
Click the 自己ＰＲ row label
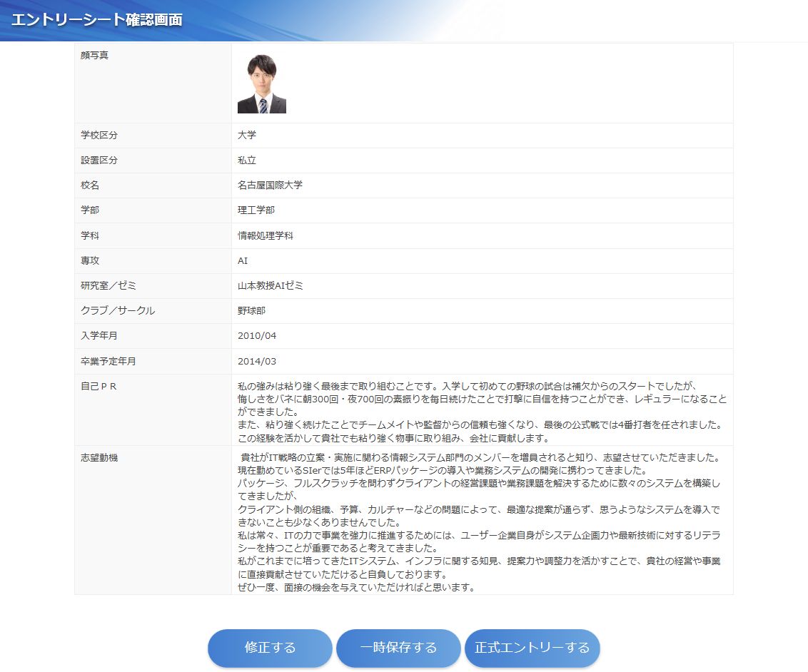99,387
